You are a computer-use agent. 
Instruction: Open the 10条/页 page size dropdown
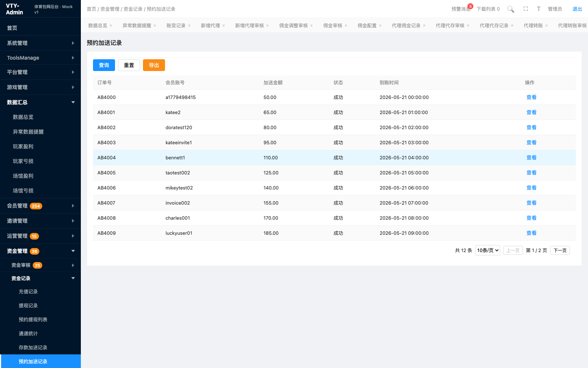point(488,250)
